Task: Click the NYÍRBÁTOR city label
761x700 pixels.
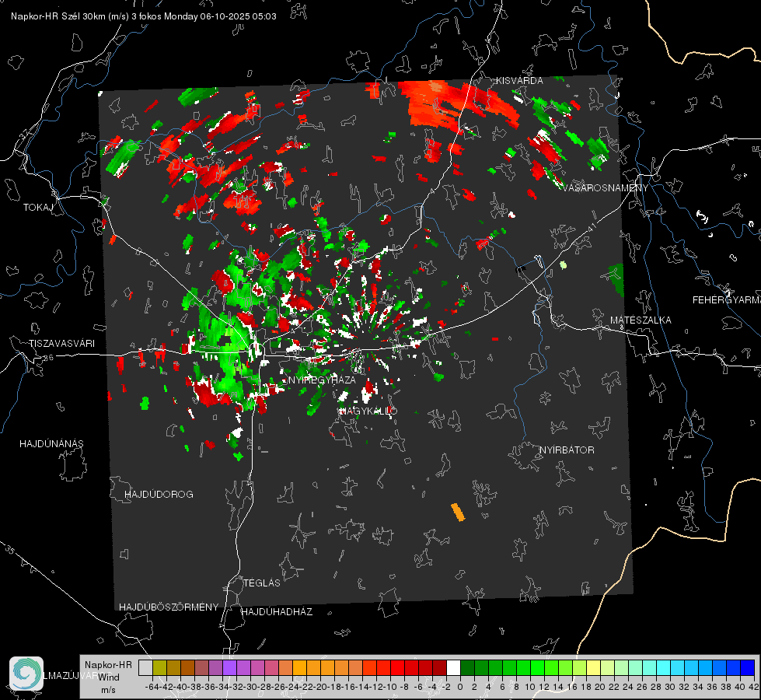Action: [x=567, y=450]
